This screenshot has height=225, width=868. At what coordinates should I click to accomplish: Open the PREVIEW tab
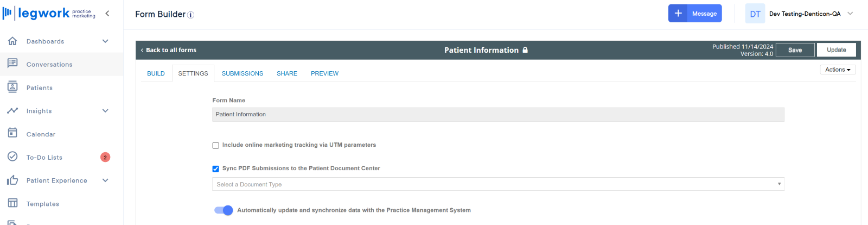324,73
